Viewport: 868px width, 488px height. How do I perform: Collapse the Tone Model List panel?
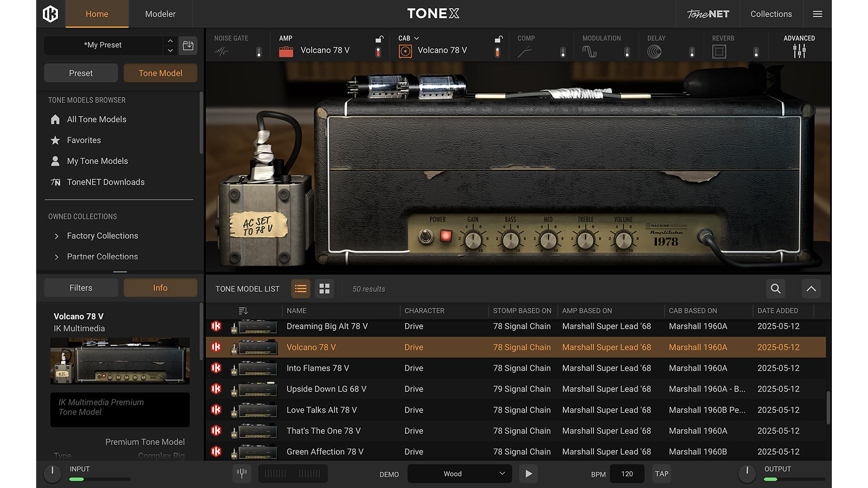point(811,289)
